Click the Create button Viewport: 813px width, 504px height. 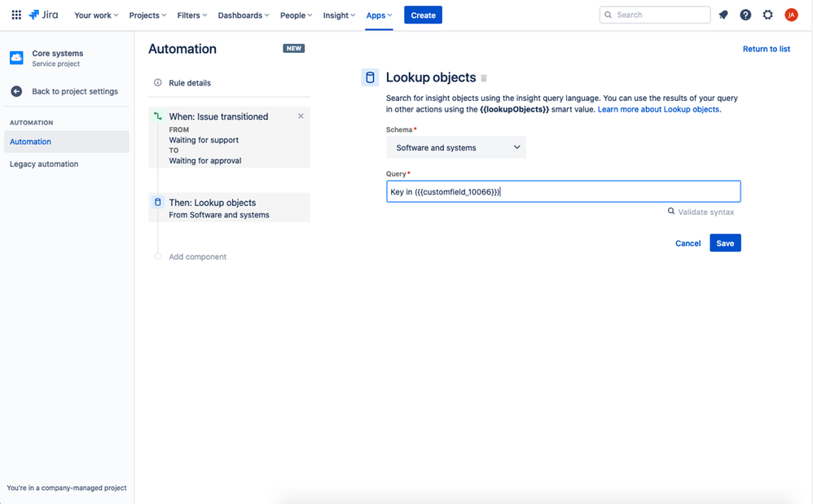coord(423,15)
